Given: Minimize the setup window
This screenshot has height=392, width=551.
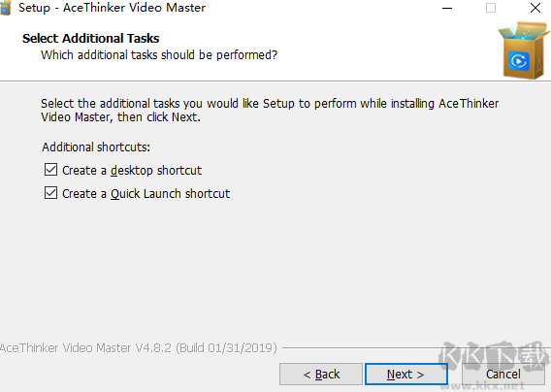Looking at the screenshot, I should [x=447, y=8].
